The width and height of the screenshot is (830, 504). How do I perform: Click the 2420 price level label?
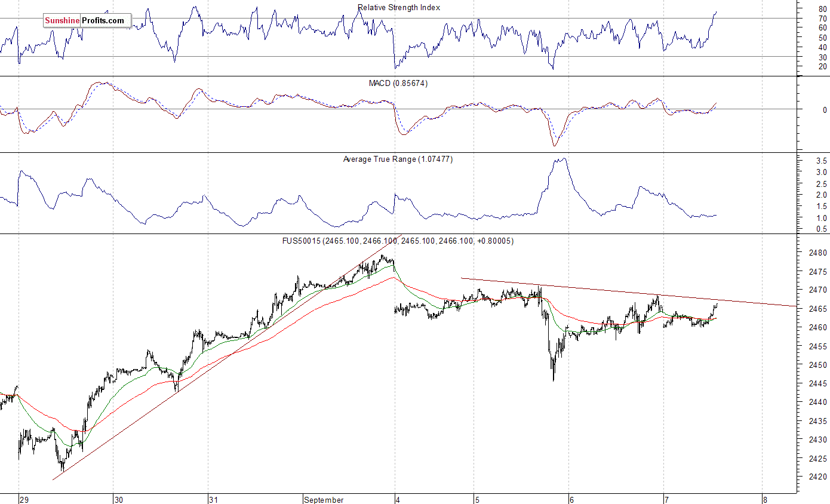click(819, 478)
